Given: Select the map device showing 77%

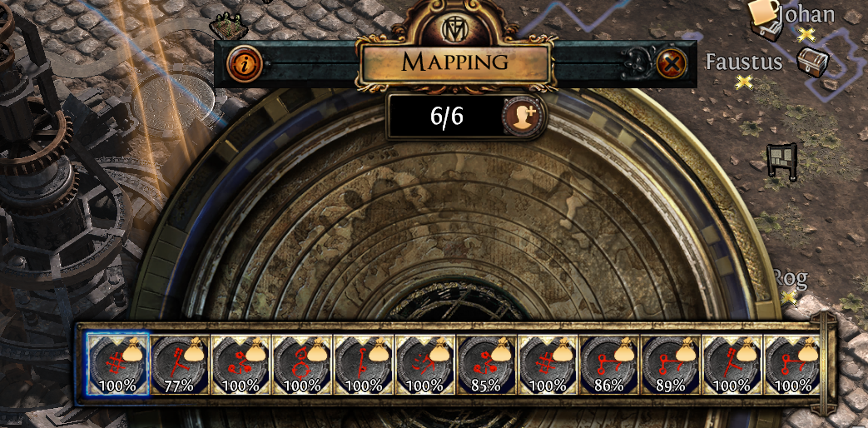Looking at the screenshot, I should (x=180, y=365).
